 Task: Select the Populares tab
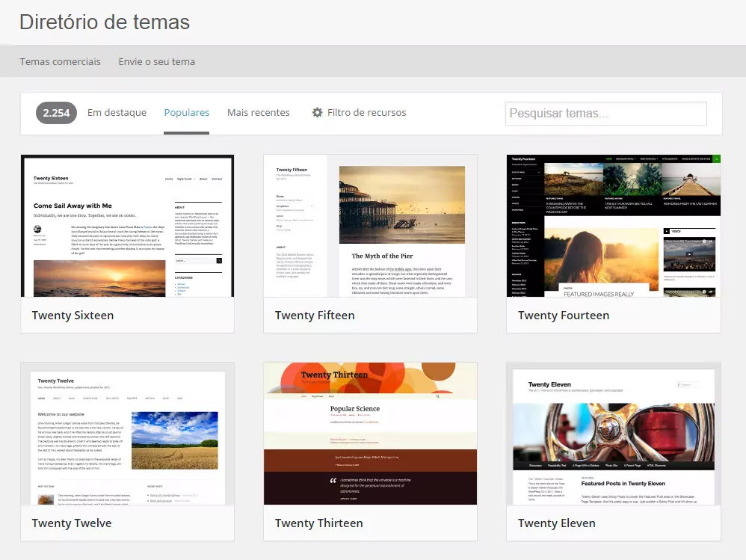[x=186, y=113]
